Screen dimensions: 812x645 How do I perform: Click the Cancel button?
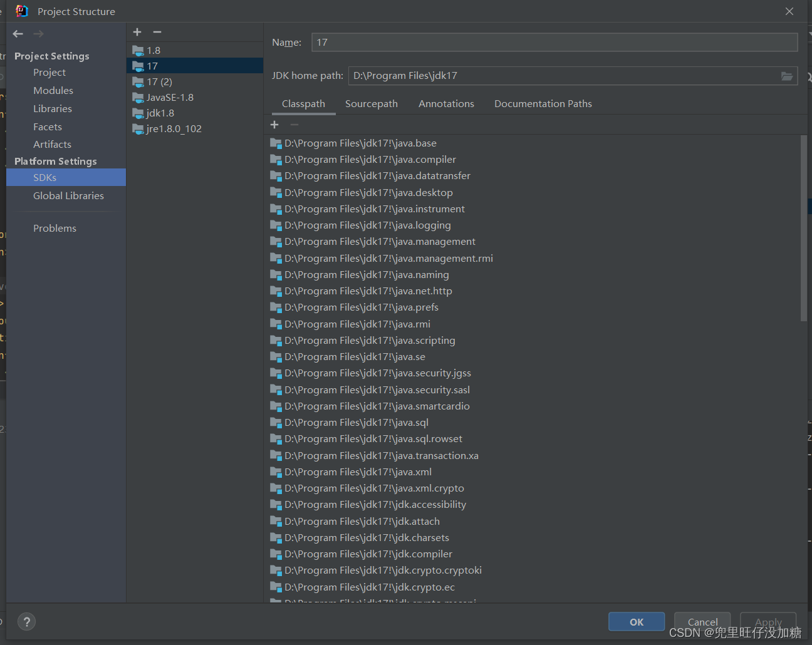pyautogui.click(x=702, y=622)
